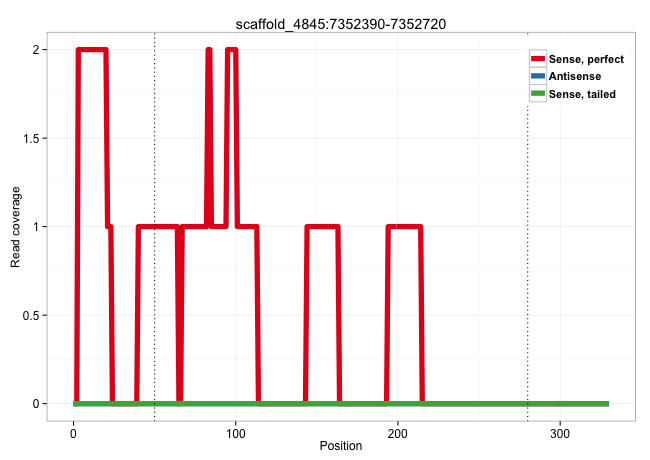Viewport: 650px width, 460px height.
Task: Click the x-axis tick label 300
Action: tap(560, 432)
